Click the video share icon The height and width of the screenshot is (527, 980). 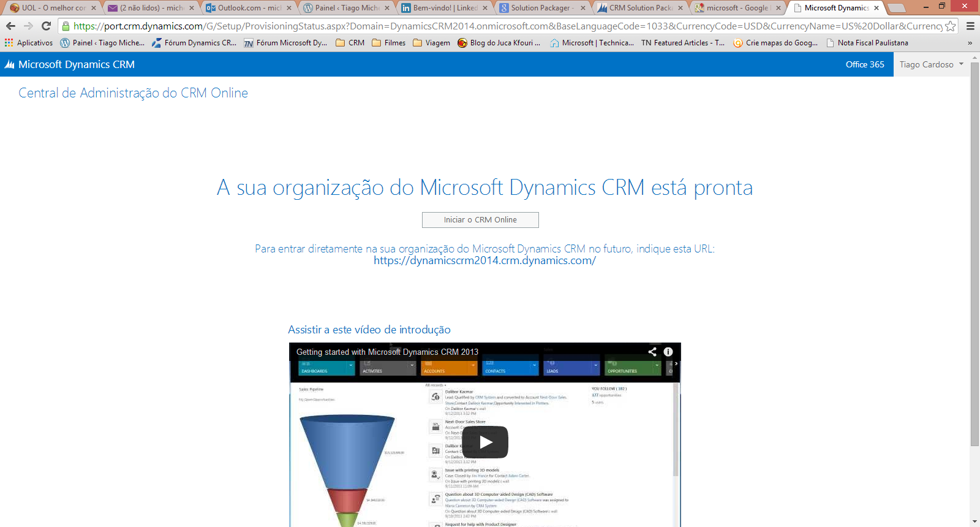pyautogui.click(x=652, y=352)
